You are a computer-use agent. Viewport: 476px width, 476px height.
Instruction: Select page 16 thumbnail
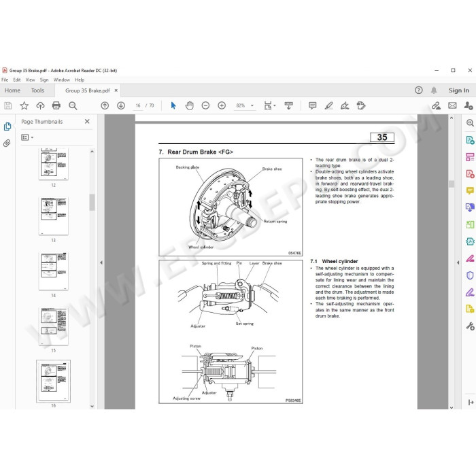(54, 381)
